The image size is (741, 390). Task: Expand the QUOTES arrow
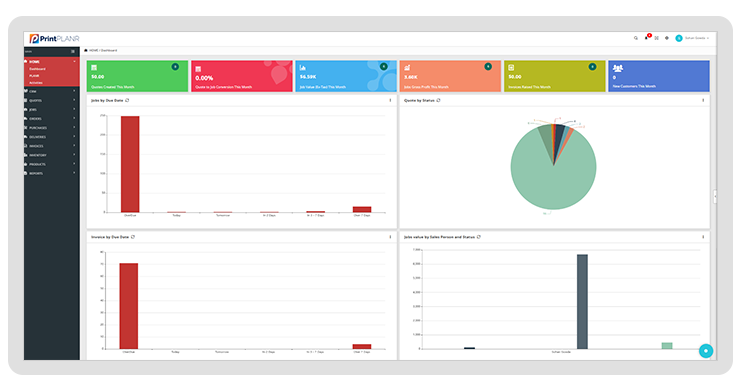(x=74, y=100)
